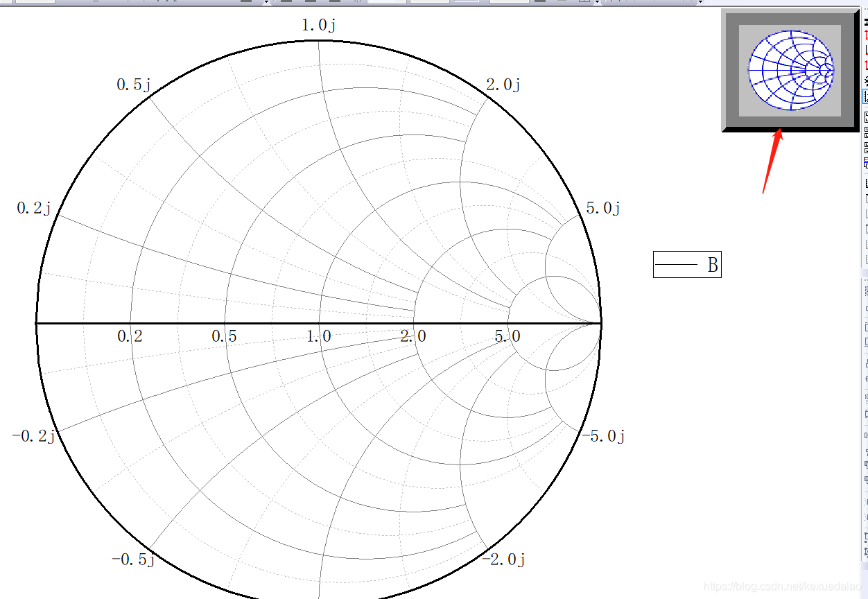Image resolution: width=868 pixels, height=599 pixels.
Task: Select the horizontal-axis 0.5 resistance label
Action: tap(224, 336)
